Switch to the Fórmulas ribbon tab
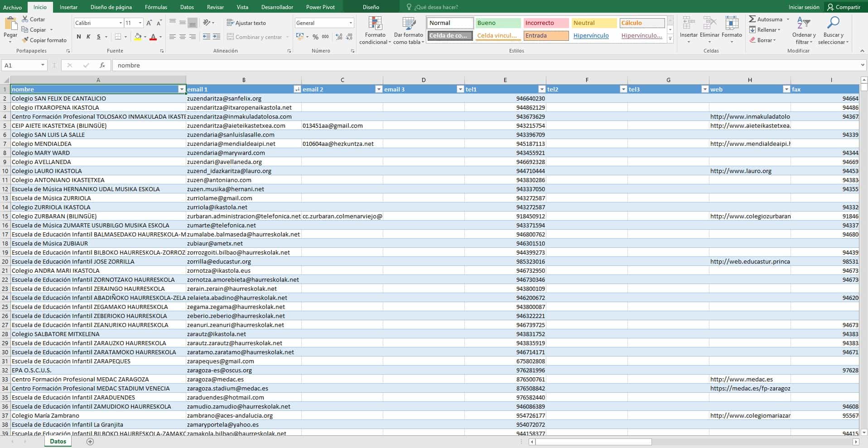The width and height of the screenshot is (868, 448). click(156, 7)
